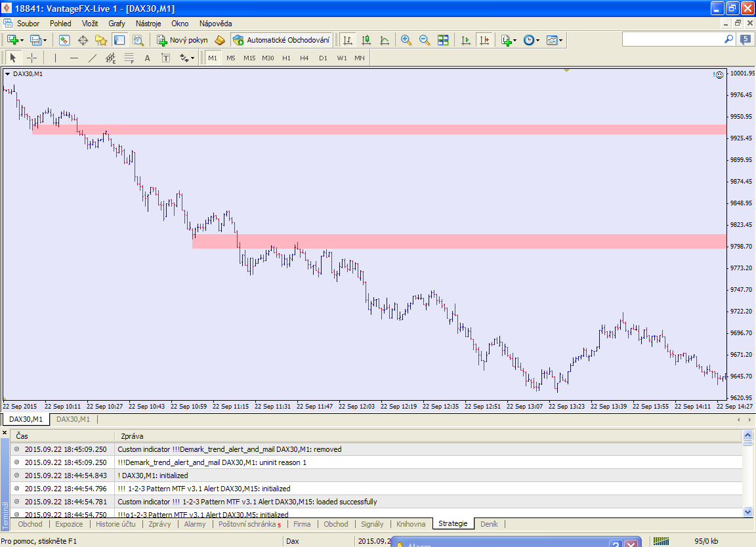Viewport: 756px width, 547px height.
Task: Open the indicators list dropdown
Action: click(509, 40)
